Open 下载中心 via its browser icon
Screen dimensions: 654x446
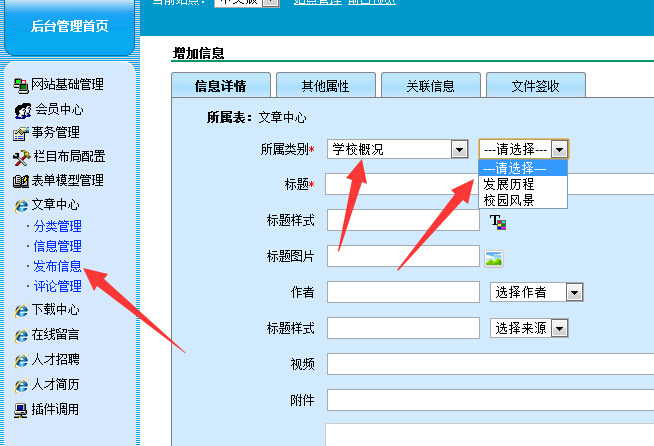tap(21, 309)
